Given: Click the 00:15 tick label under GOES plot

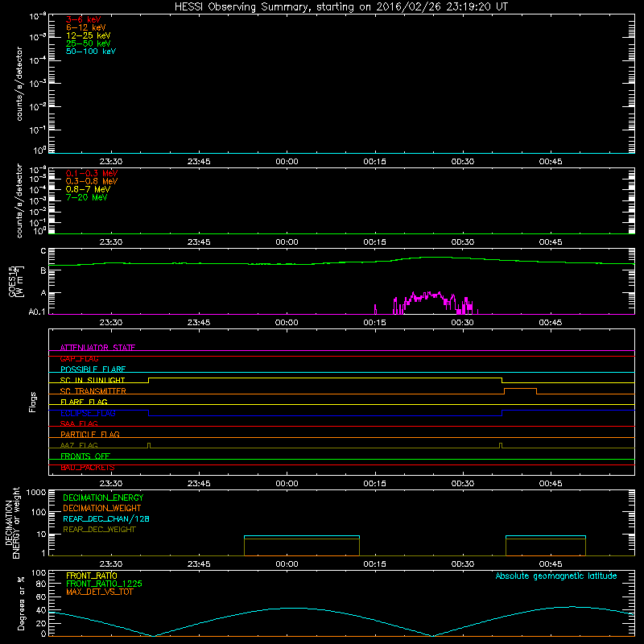Looking at the screenshot, I should coord(374,323).
